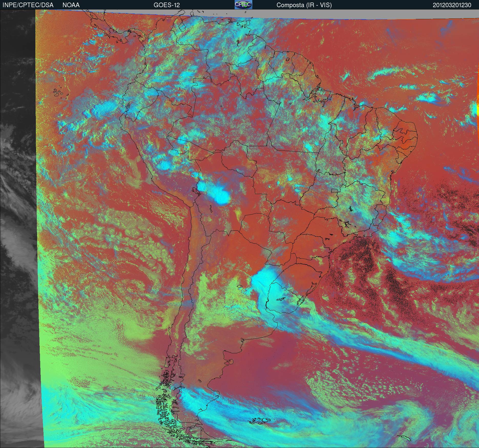
Task: Click the Composta (IR - VIS) title
Action: click(x=304, y=5)
